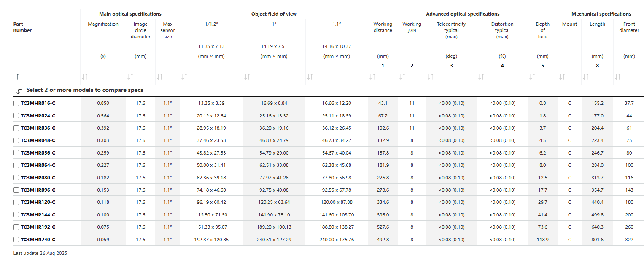Sort by Length column arrows
The width and height of the screenshot is (644, 259).
click(x=585, y=77)
